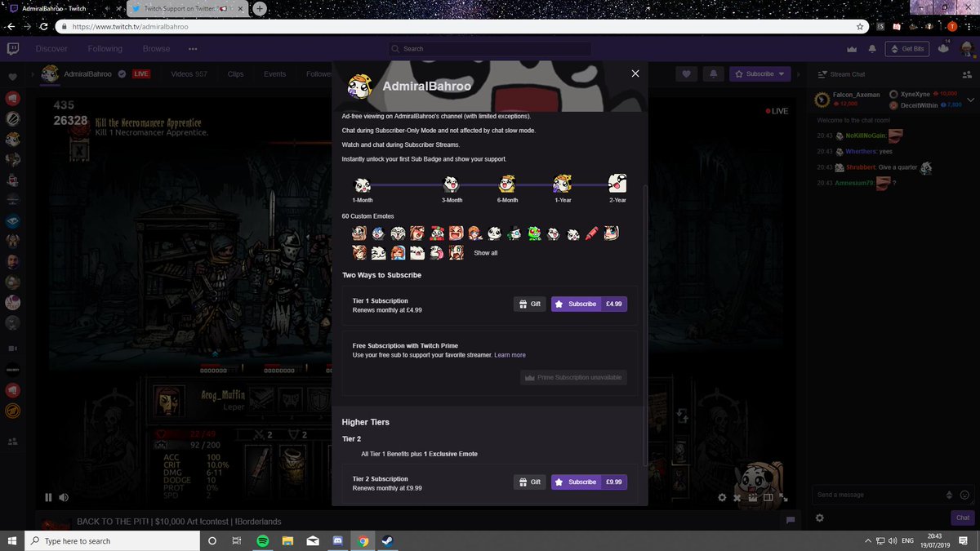The image size is (980, 551).
Task: Click the 1-Year sub badge icon
Action: (563, 184)
